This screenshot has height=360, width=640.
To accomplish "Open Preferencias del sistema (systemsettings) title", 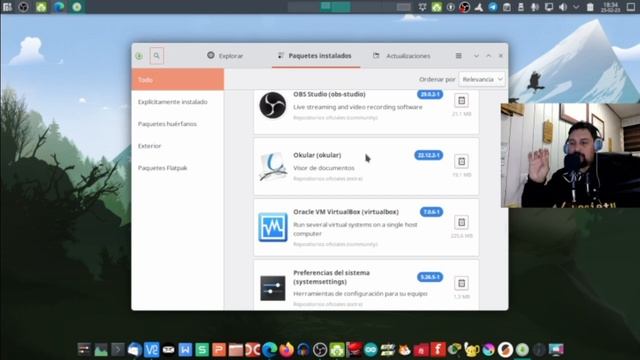I will (x=331, y=277).
